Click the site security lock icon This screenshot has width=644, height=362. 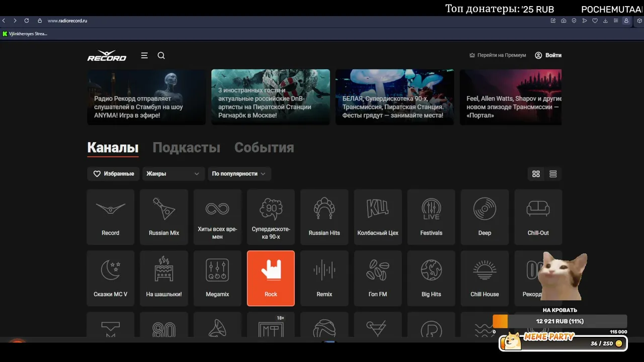pos(40,21)
